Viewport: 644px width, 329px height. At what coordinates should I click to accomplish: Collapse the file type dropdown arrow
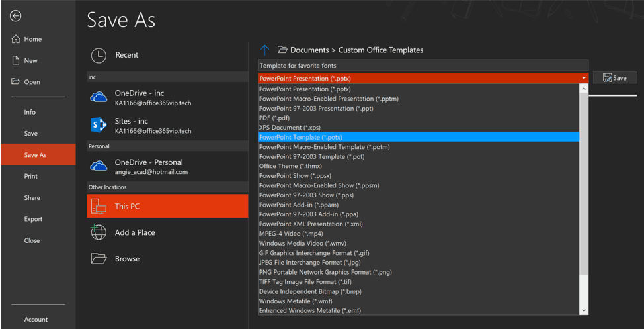pyautogui.click(x=584, y=78)
